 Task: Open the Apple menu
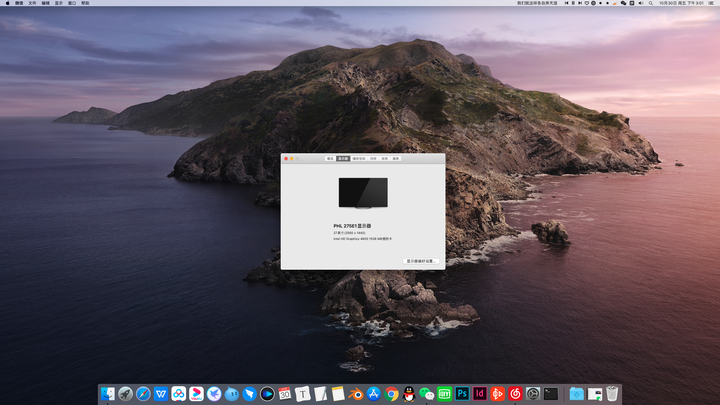point(7,3)
